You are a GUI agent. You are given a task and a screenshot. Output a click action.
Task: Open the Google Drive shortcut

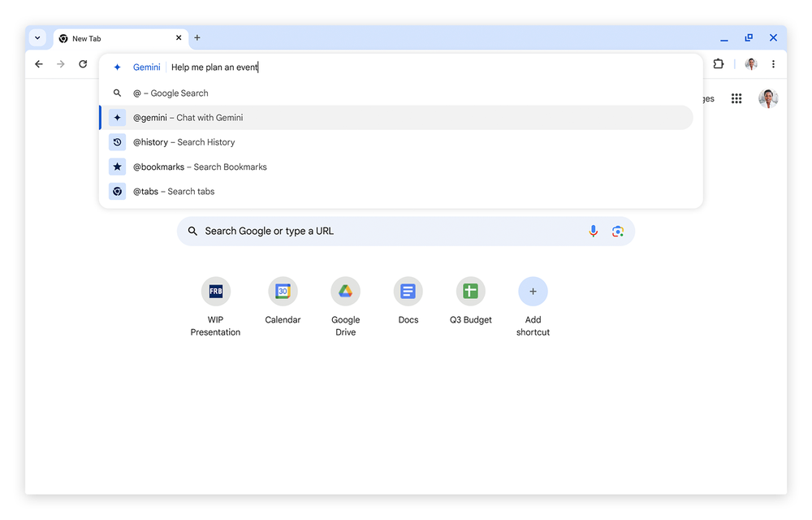pyautogui.click(x=345, y=306)
